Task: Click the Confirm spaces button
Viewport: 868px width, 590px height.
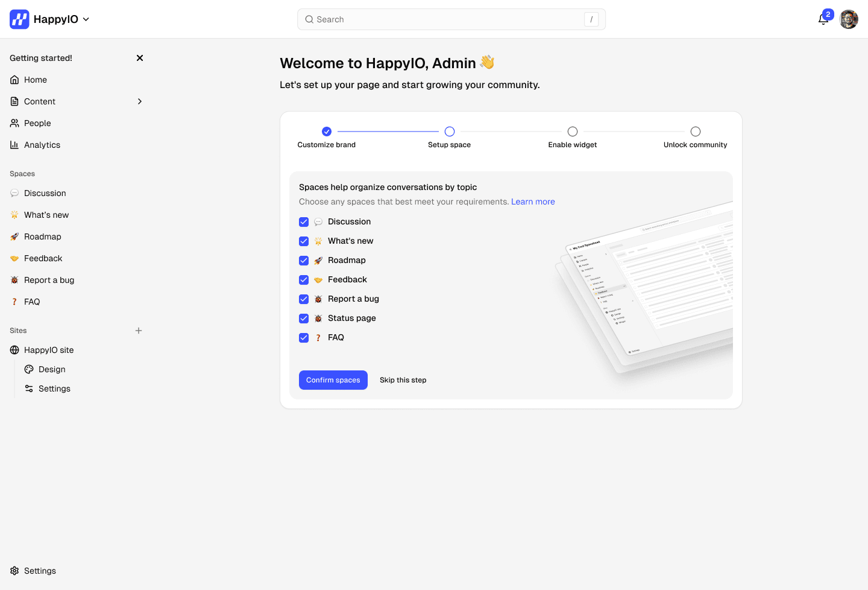Action: pos(333,380)
